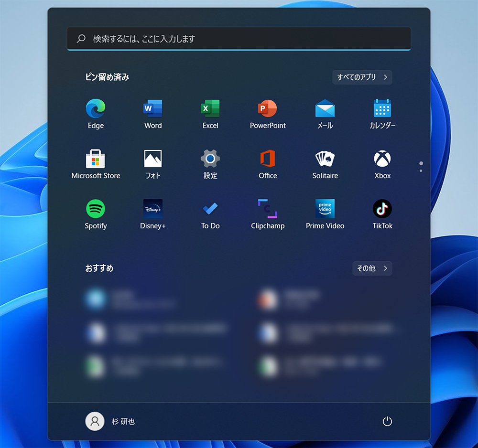This screenshot has width=478, height=448.
Task: Open Prime Video
Action: point(325,215)
